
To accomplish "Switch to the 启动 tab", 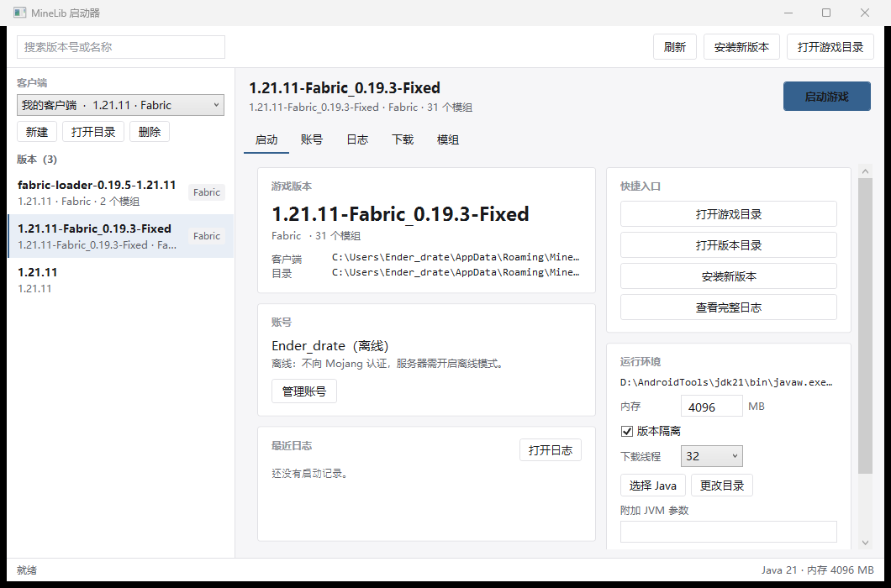I will (266, 139).
